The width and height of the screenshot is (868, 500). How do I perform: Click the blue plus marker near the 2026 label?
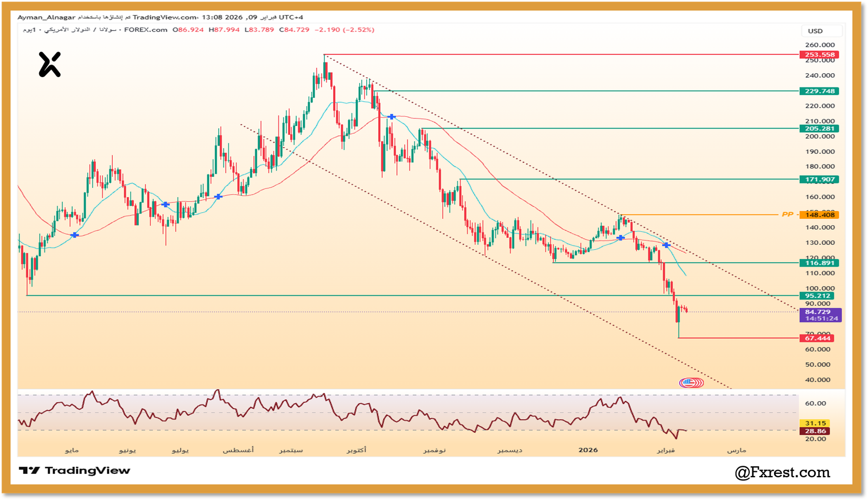coord(620,238)
